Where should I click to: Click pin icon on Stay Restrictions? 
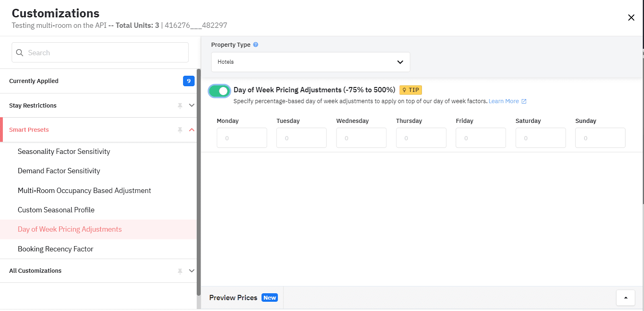(180, 106)
